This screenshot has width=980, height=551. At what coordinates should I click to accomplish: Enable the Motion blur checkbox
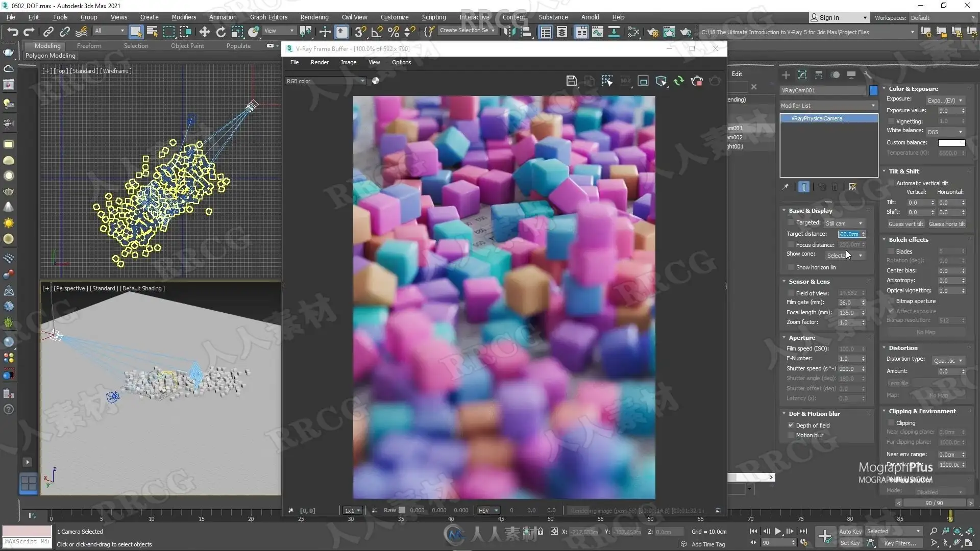[x=791, y=435]
